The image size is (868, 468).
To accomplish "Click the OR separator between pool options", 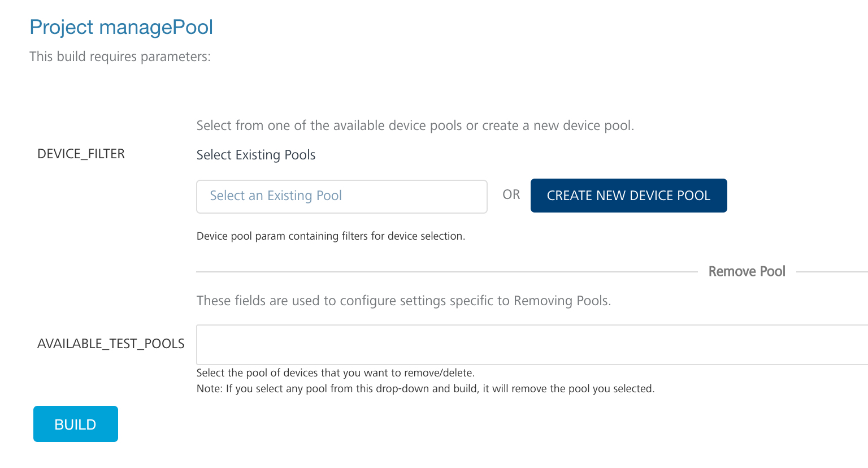I will [x=511, y=194].
